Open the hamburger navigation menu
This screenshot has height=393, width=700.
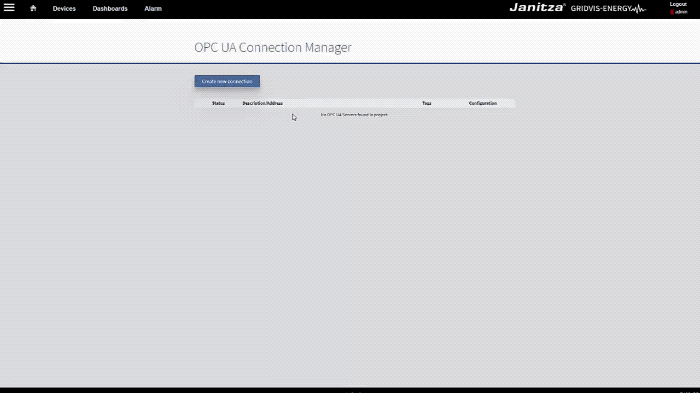pyautogui.click(x=9, y=8)
